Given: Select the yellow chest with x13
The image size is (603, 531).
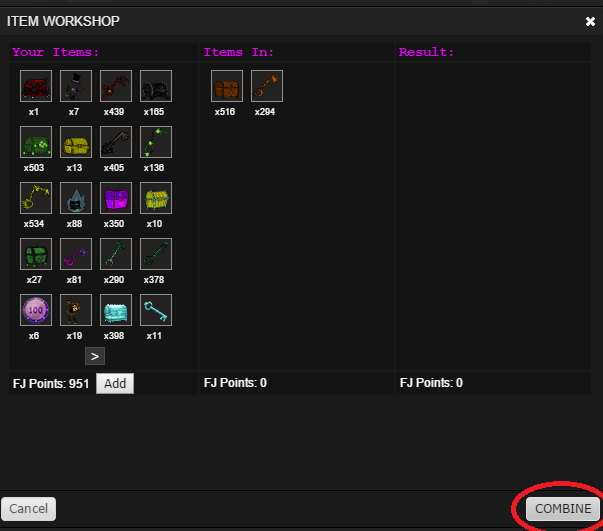Looking at the screenshot, I should click(x=76, y=142).
